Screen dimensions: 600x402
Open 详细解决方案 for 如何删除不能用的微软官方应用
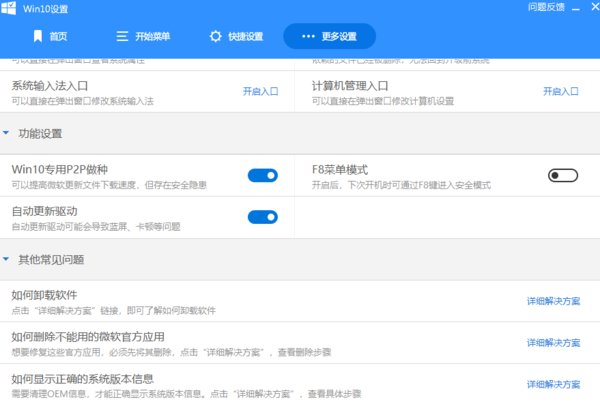click(554, 343)
